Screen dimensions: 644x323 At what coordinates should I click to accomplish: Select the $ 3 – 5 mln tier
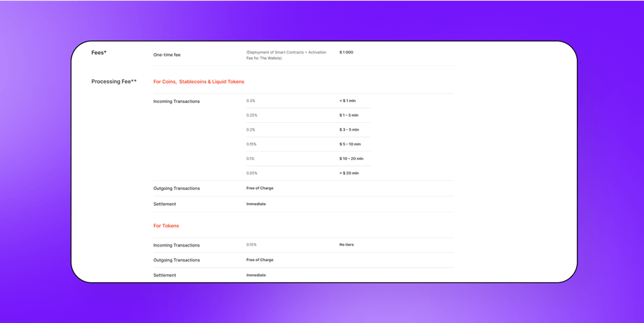pos(349,130)
